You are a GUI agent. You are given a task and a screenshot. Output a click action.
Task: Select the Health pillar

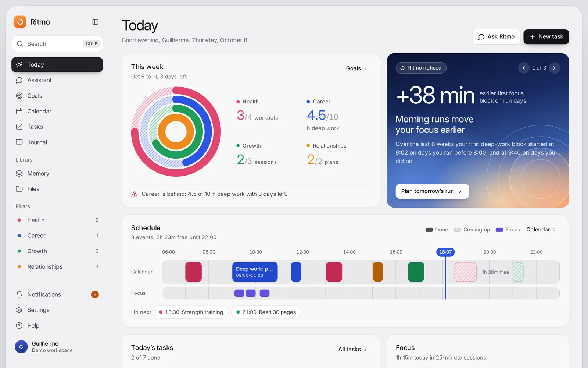tap(57, 220)
